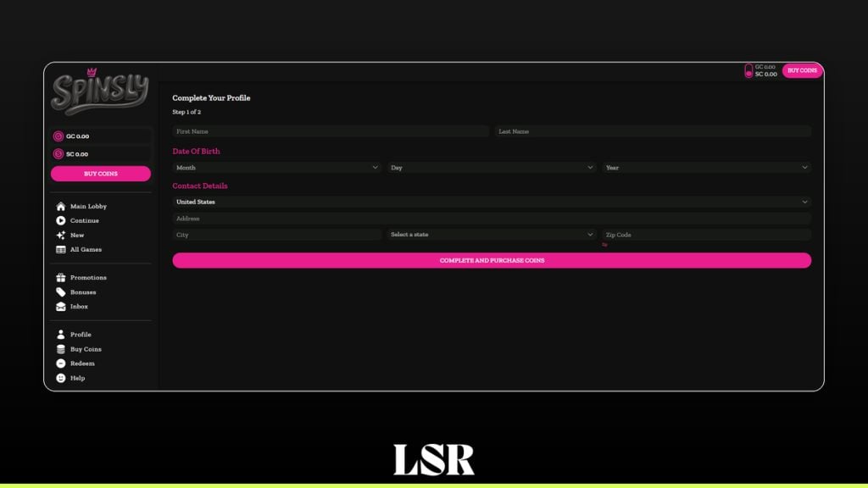This screenshot has height=488, width=868.
Task: Click Complete and Purchase Coins button
Action: tap(492, 261)
